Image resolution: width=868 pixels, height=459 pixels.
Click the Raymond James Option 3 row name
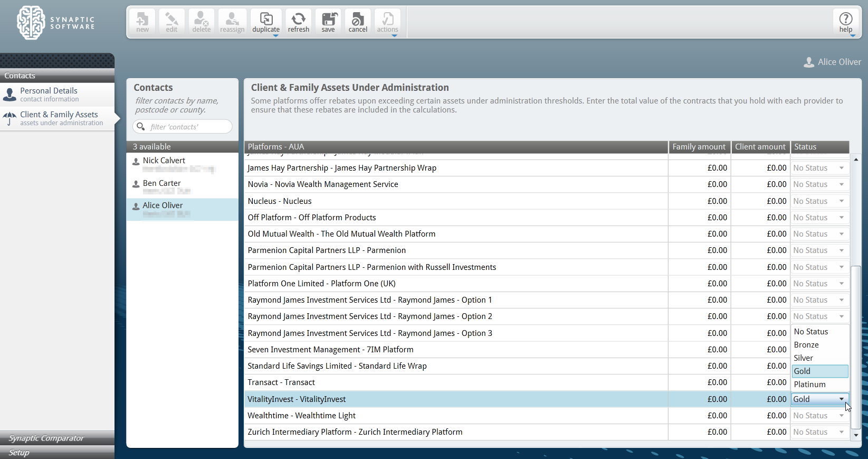(370, 333)
